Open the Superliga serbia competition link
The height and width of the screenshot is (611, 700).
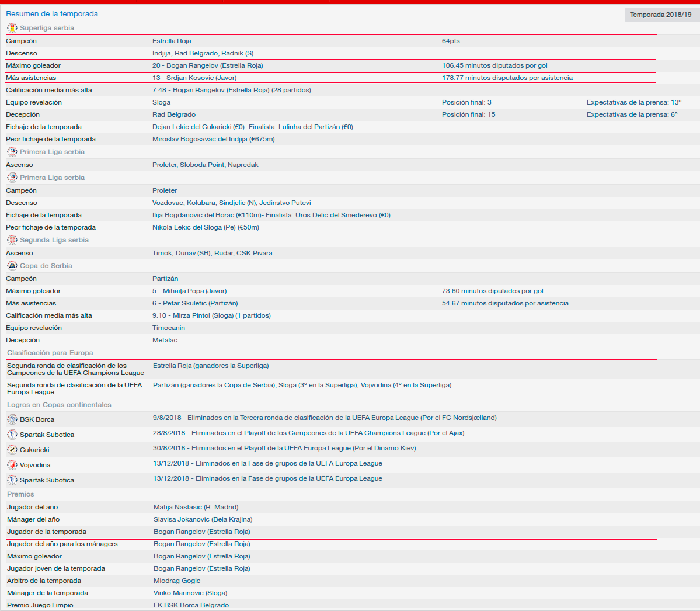[x=47, y=28]
